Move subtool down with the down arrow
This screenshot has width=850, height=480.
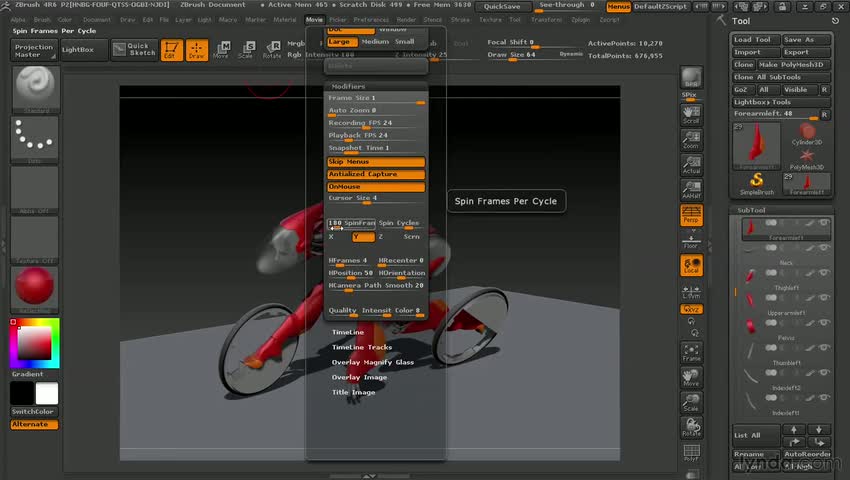click(x=819, y=430)
